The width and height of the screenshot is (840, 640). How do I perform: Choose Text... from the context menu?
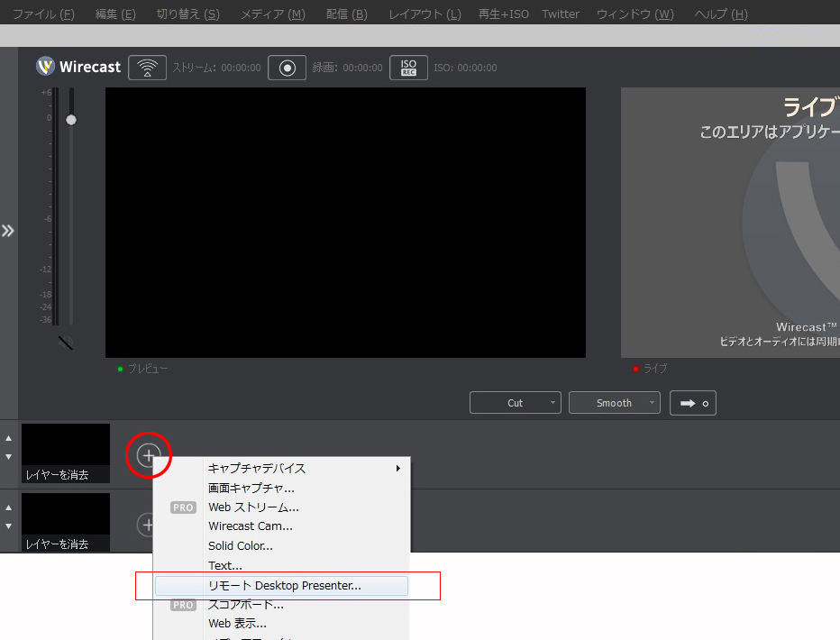coord(282,565)
